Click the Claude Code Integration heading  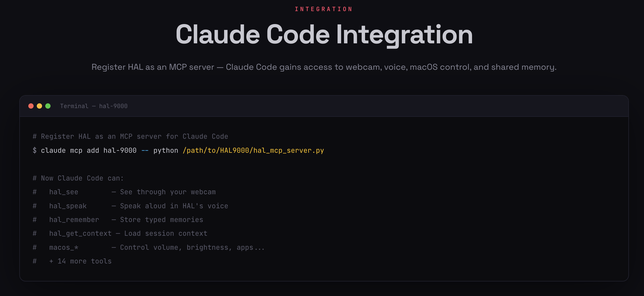324,35
